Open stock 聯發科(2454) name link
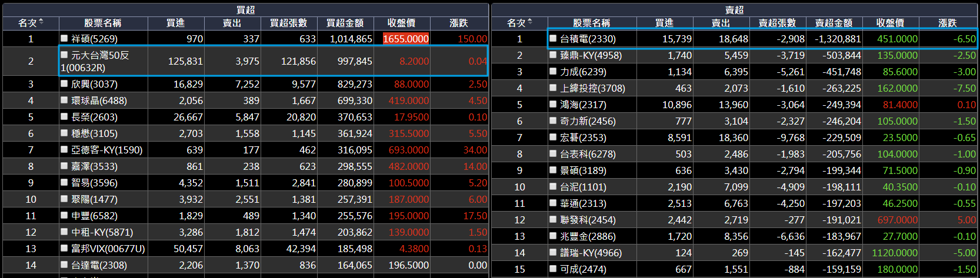This screenshot has height=278, width=980. (x=588, y=220)
